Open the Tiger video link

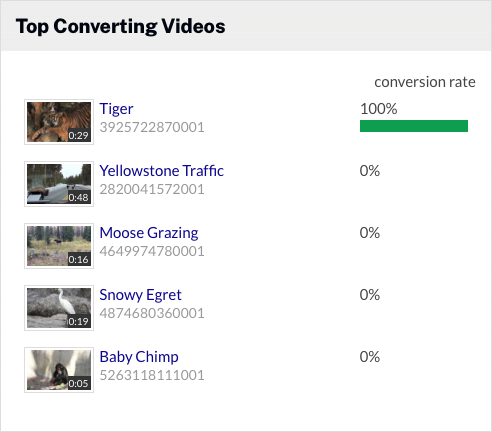point(116,109)
